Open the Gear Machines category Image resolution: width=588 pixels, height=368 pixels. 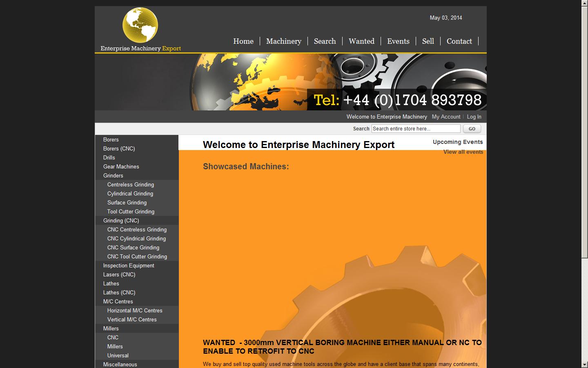click(x=121, y=167)
